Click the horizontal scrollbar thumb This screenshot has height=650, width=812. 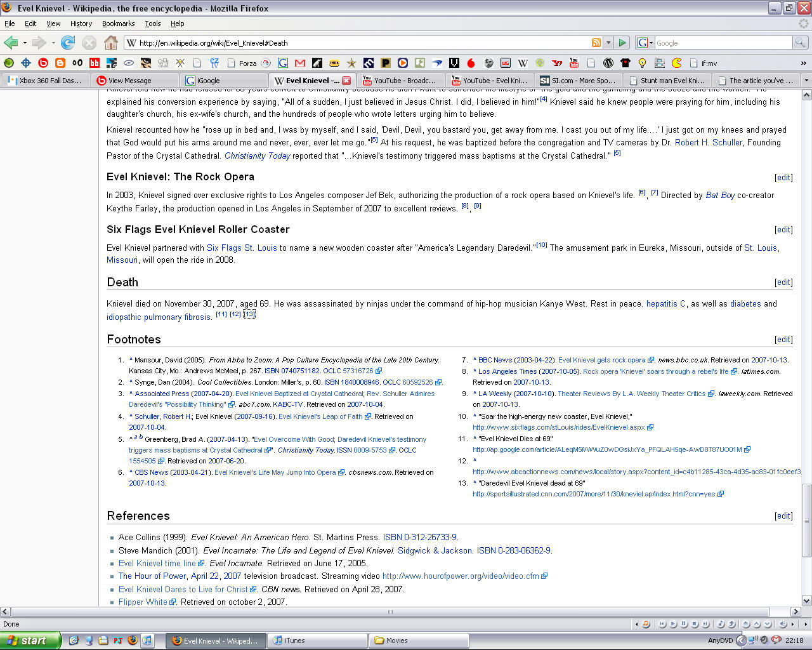coord(390,612)
